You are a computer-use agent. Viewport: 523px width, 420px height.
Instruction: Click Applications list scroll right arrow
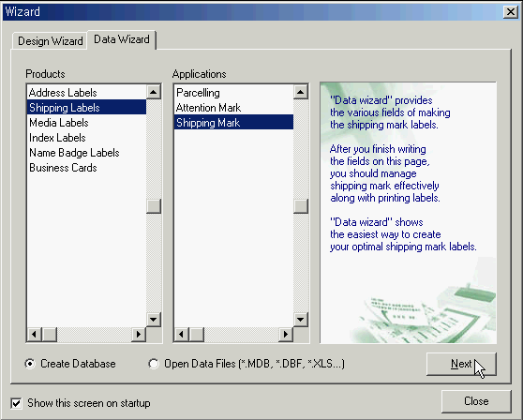pyautogui.click(x=286, y=335)
